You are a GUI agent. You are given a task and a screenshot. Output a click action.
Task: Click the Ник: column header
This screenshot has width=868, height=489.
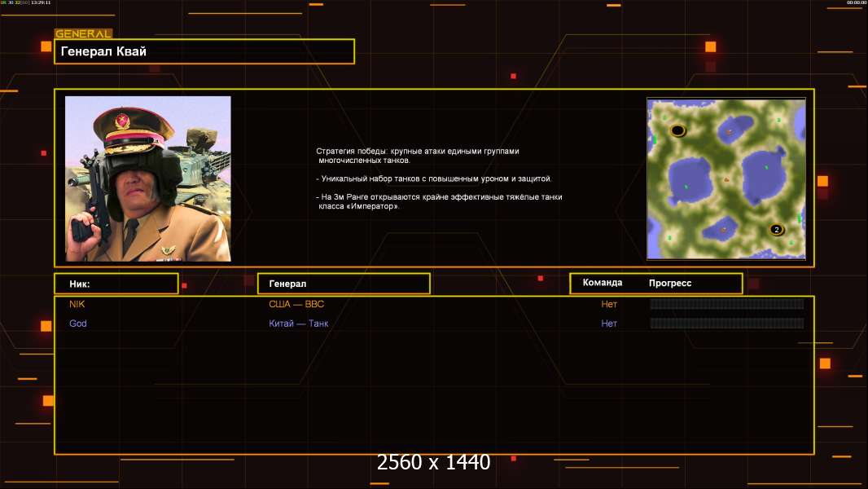(x=116, y=284)
